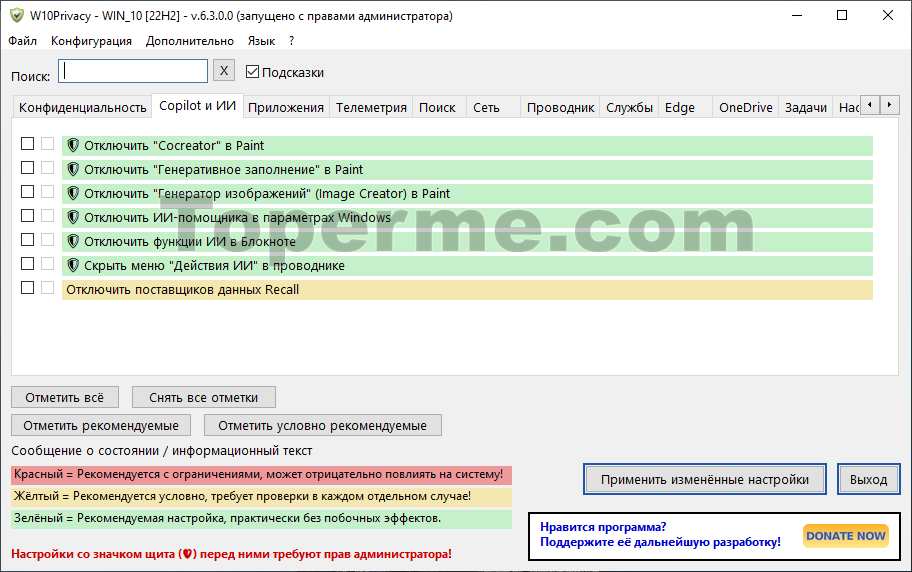Open the Службы tab
Viewport: 912px width, 572px height.
click(629, 108)
